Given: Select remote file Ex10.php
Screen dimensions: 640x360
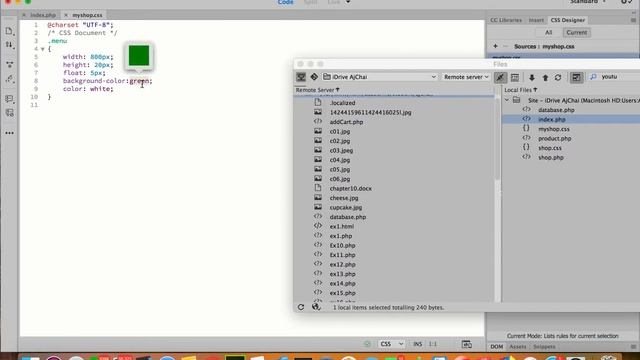Looking at the screenshot, I should (342, 245).
